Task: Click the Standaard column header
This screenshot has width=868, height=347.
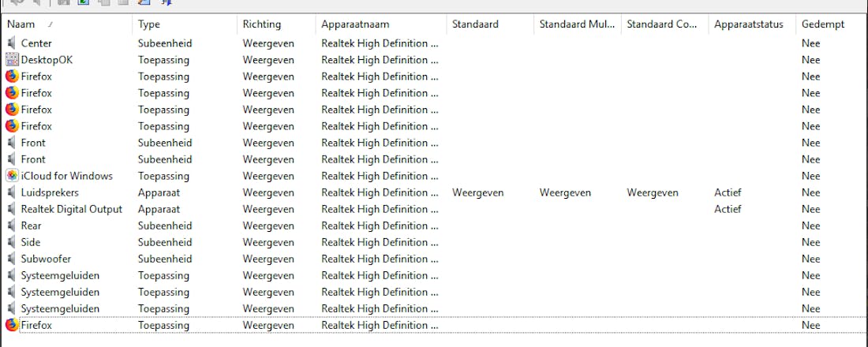Action: (490, 24)
